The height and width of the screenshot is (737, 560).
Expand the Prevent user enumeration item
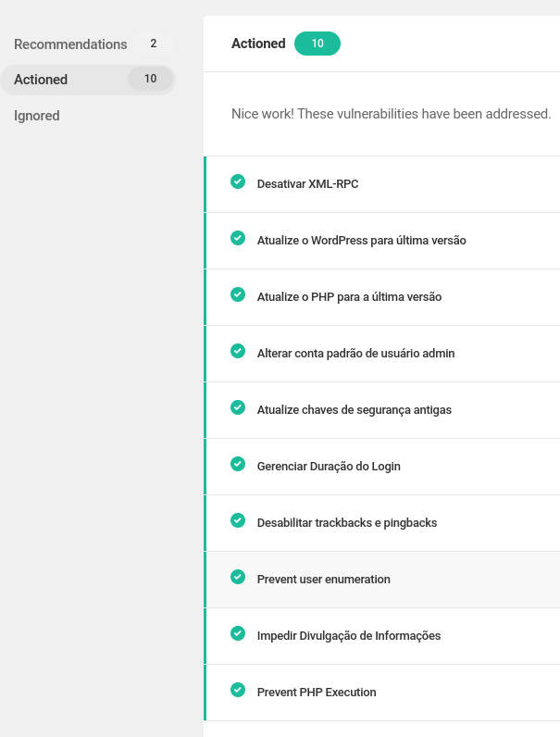(x=382, y=580)
